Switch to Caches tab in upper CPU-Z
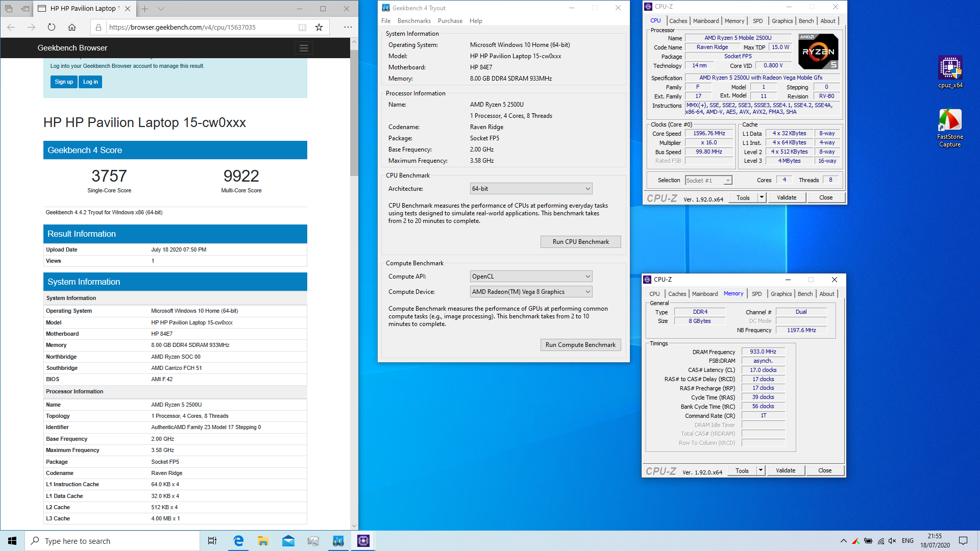 (x=678, y=21)
